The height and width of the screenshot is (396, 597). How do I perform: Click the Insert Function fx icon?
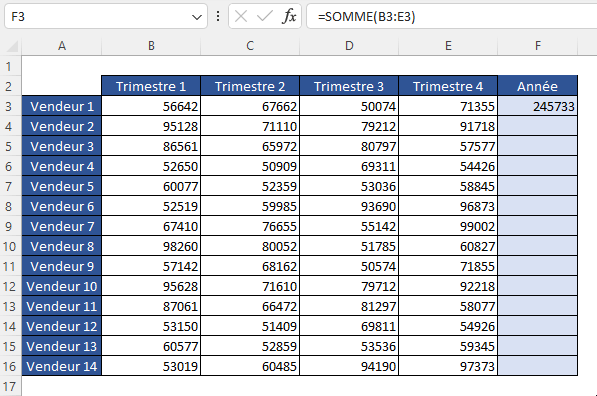coord(289,16)
